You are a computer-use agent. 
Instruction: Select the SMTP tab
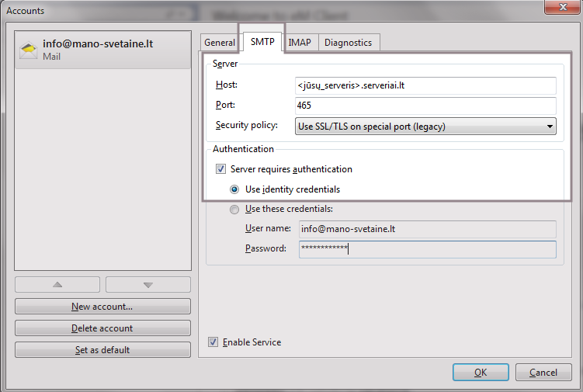click(x=262, y=43)
